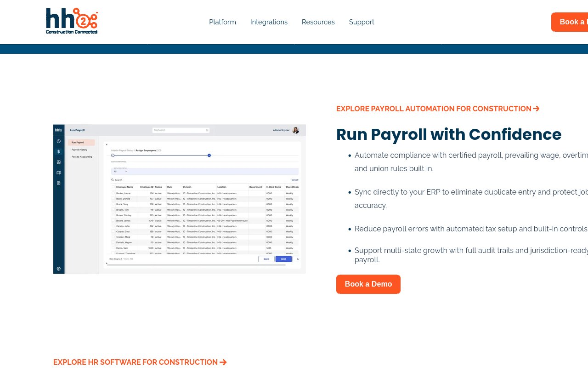The image size is (588, 368).
Task: Click the 'Division' column header
Action: pyautogui.click(x=187, y=187)
